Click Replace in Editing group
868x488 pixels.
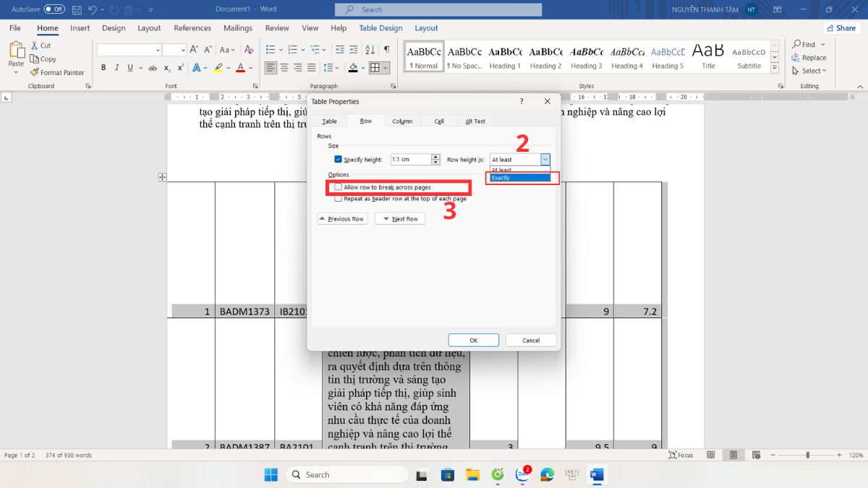(x=809, y=58)
